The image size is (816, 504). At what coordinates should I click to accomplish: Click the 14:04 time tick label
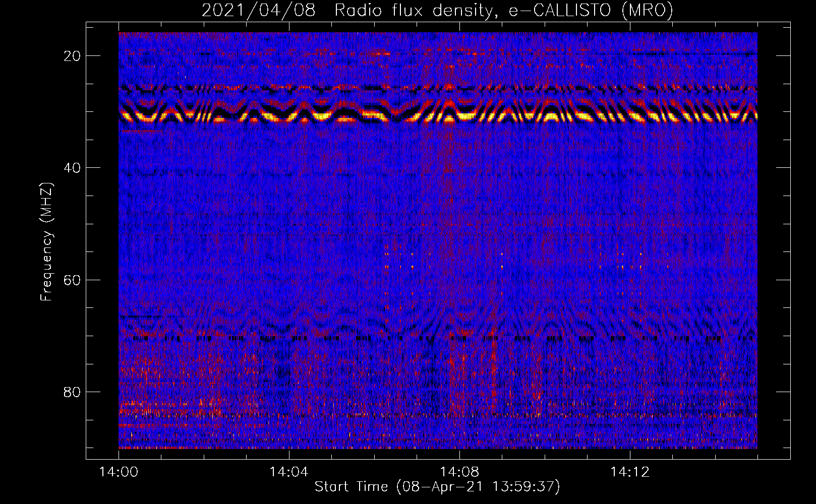coord(288,472)
